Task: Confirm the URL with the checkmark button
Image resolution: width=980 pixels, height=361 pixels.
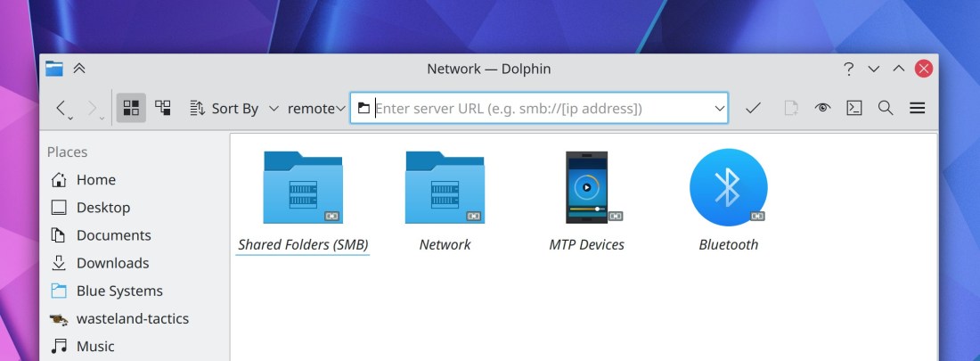Action: click(753, 108)
